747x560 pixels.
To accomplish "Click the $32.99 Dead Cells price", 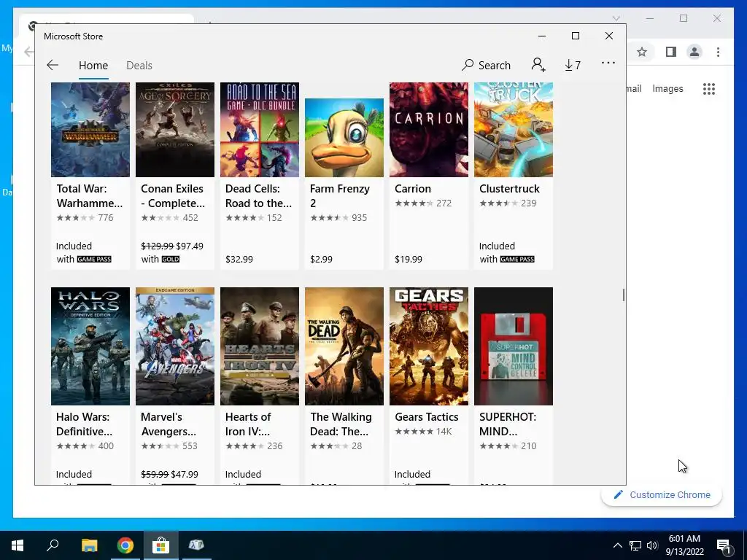I will point(239,259).
